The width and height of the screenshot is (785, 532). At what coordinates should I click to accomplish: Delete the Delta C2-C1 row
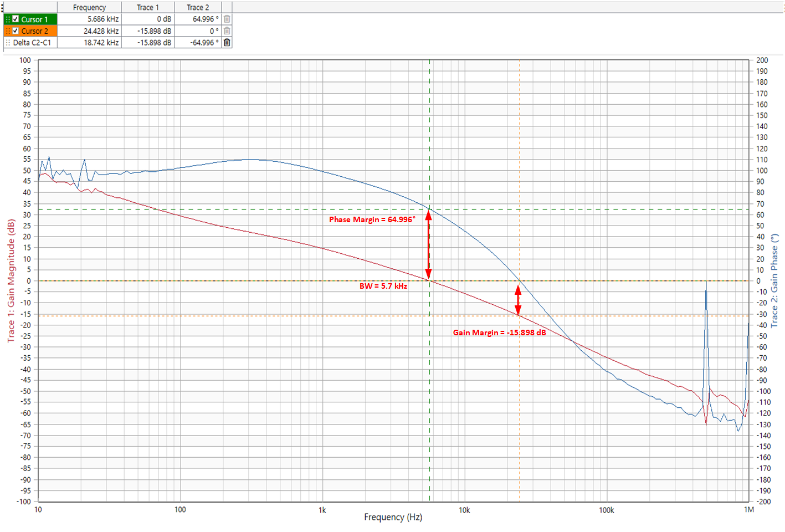coord(227,43)
